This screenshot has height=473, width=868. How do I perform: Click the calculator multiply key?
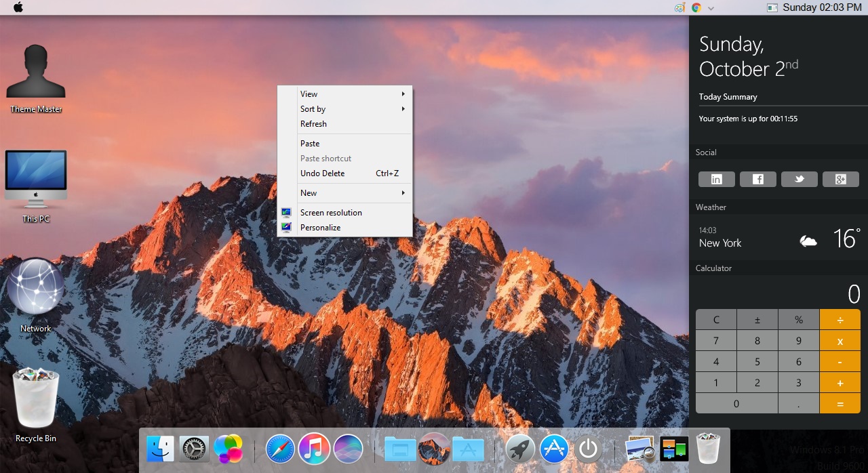point(840,341)
